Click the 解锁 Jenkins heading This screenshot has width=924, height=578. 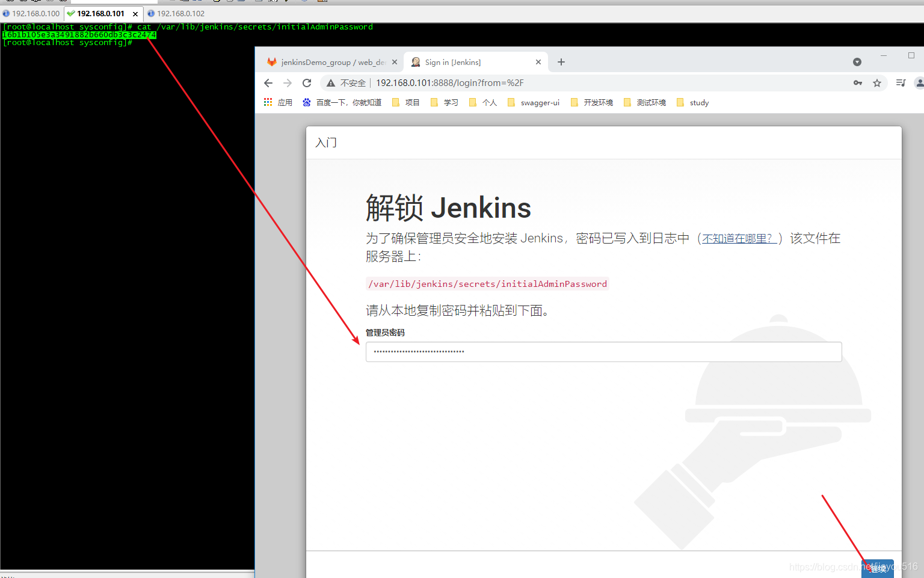(448, 208)
